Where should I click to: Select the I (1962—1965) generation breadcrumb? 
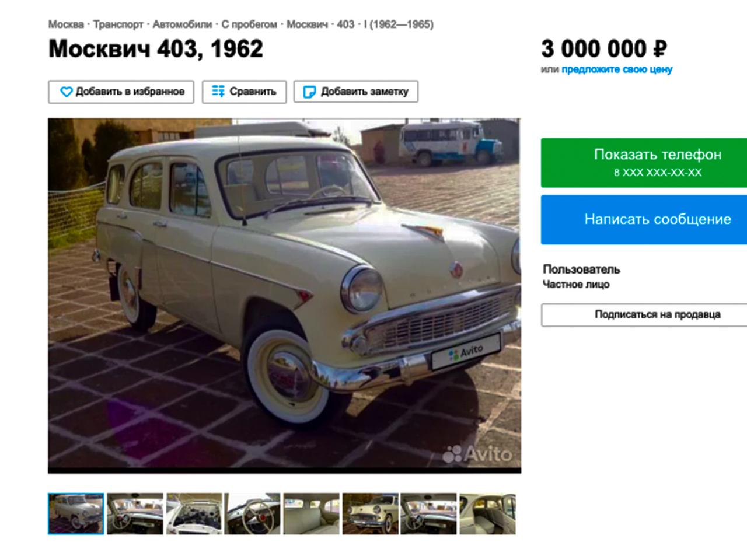click(399, 24)
